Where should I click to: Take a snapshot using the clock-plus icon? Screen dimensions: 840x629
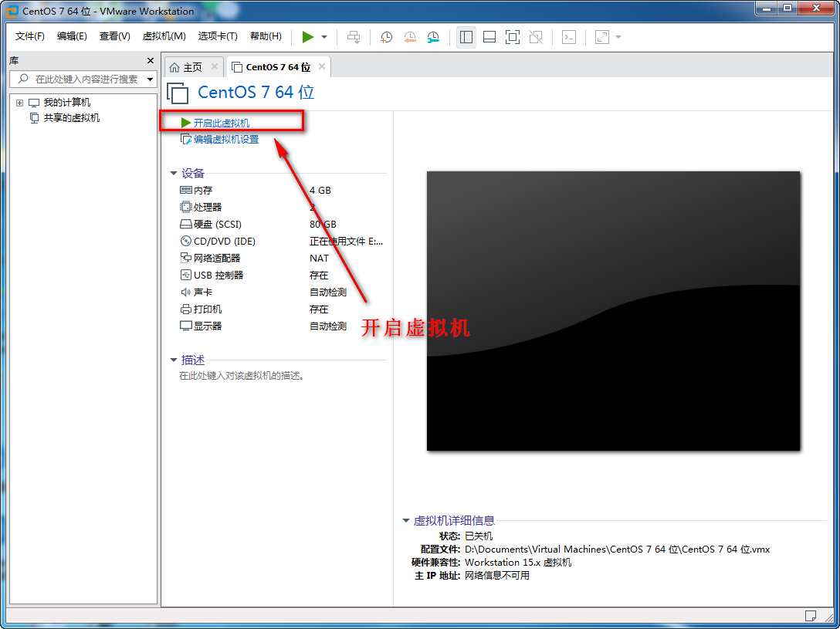point(386,37)
